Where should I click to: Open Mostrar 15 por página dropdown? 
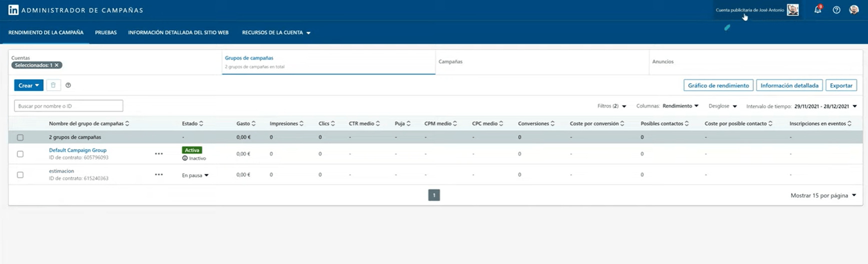823,195
